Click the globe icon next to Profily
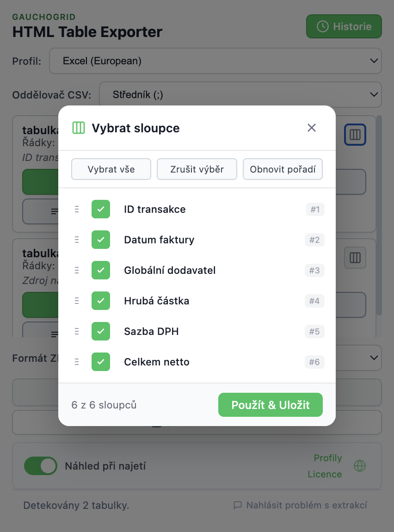Screen dimensions: 394x532 click(359, 466)
